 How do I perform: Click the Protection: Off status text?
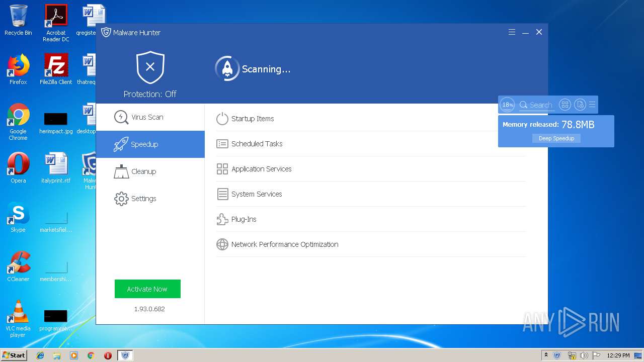click(x=150, y=94)
